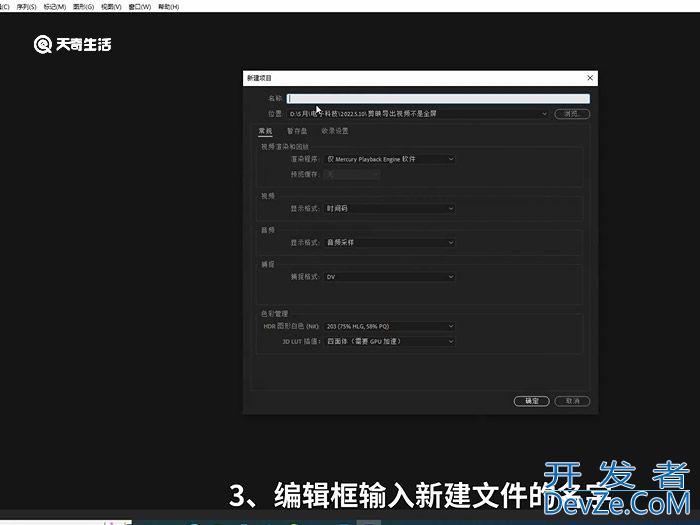Image resolution: width=700 pixels, height=525 pixels.
Task: Click the 名称 project name input field
Action: (438, 99)
